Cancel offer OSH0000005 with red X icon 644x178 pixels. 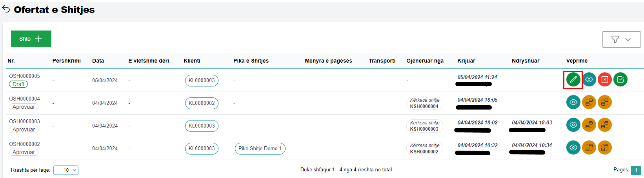(605, 80)
